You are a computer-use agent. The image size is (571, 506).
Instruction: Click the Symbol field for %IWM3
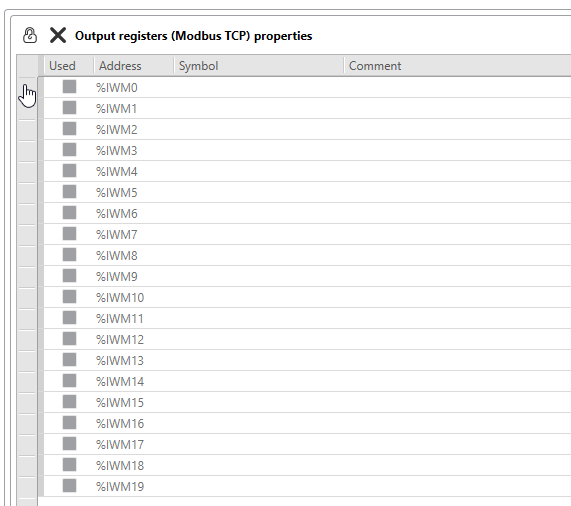click(x=259, y=150)
